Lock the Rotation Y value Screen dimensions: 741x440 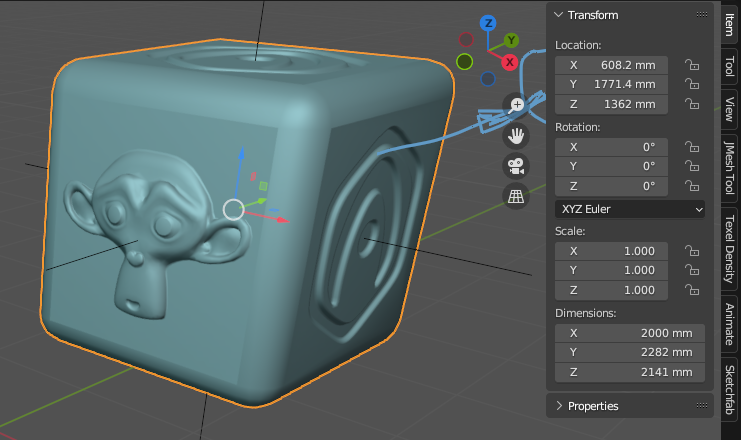[x=692, y=166]
